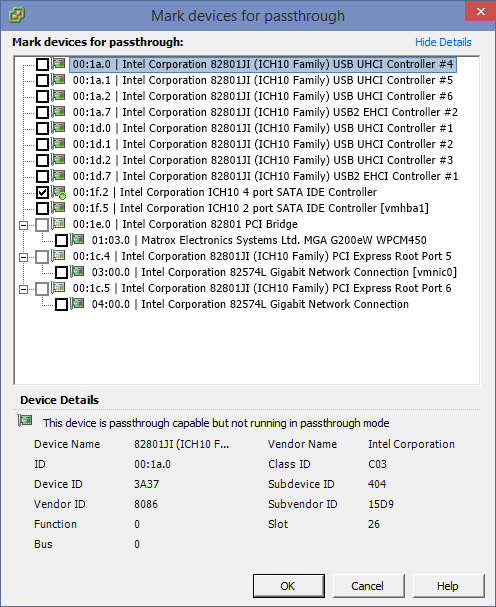Collapse the 00:1c.5 PCI Express Root Port 6 node
This screenshot has height=607, width=496.
pos(24,289)
